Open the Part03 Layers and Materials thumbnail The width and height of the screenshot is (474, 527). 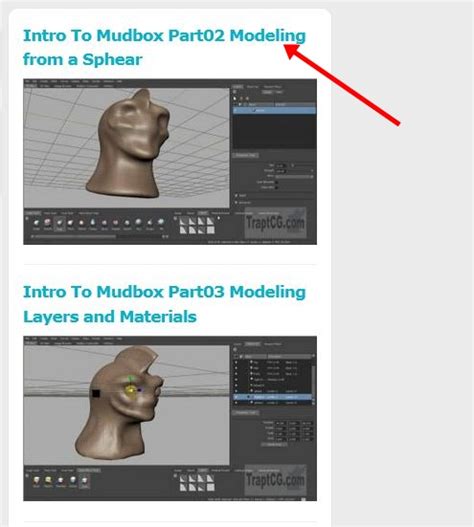(170, 418)
